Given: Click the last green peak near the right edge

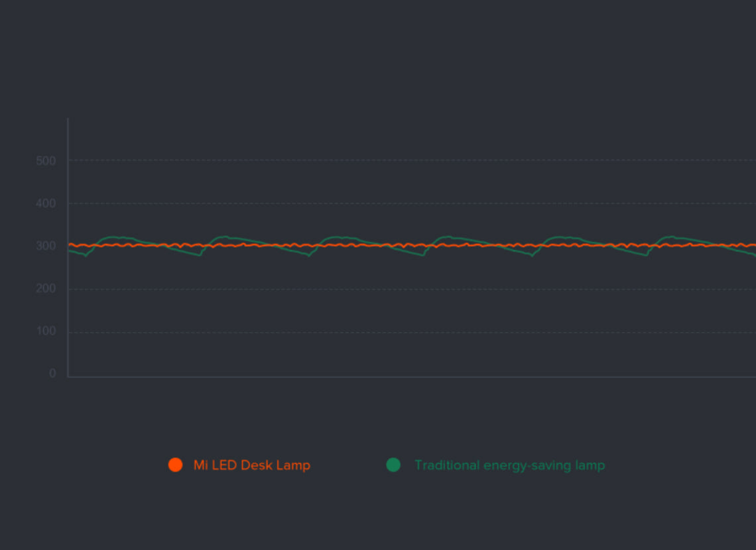Looking at the screenshot, I should 670,237.
